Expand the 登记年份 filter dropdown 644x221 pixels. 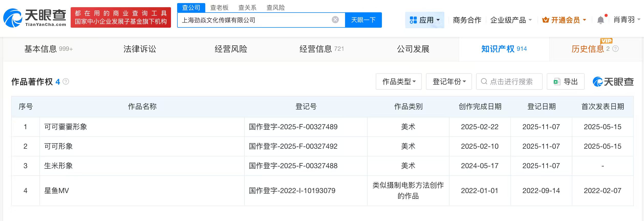pos(449,82)
